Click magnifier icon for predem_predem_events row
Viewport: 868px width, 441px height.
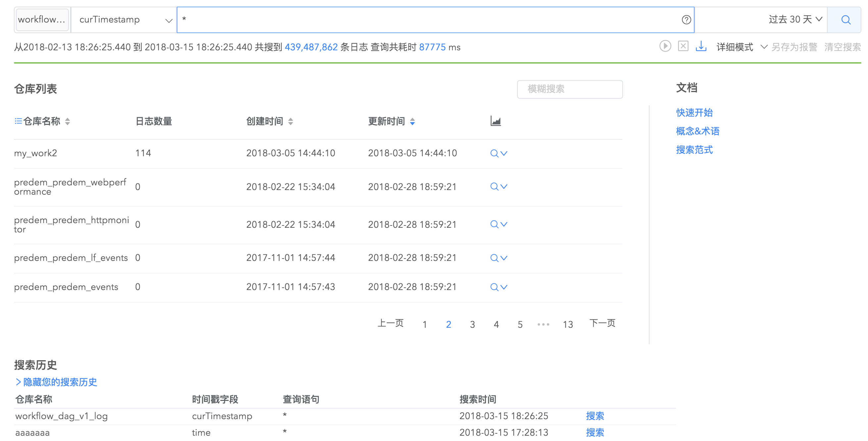pos(494,287)
